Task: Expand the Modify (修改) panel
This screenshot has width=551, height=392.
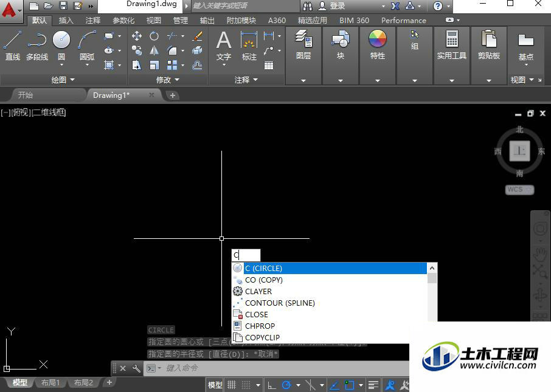Action: [x=168, y=80]
